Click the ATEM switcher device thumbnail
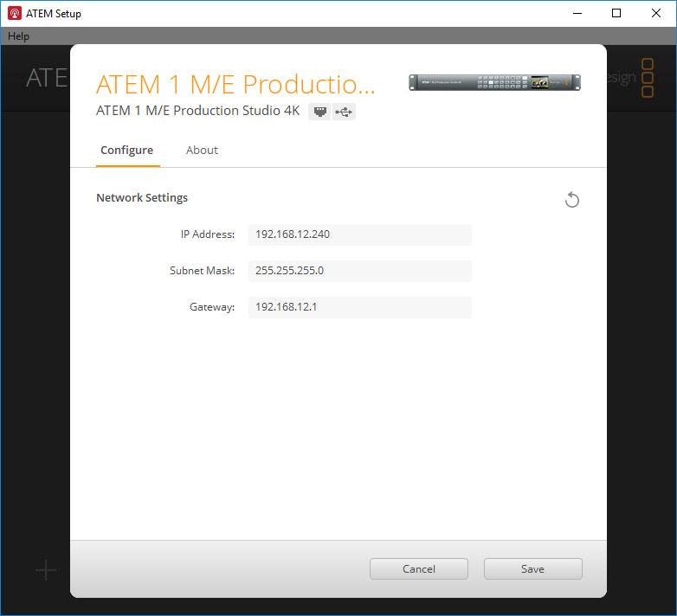 pos(495,82)
